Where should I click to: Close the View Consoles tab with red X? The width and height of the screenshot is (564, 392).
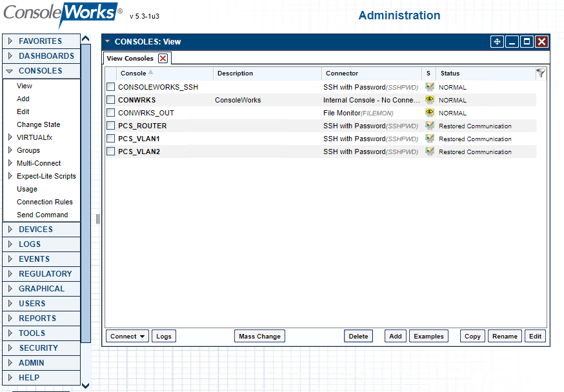163,58
